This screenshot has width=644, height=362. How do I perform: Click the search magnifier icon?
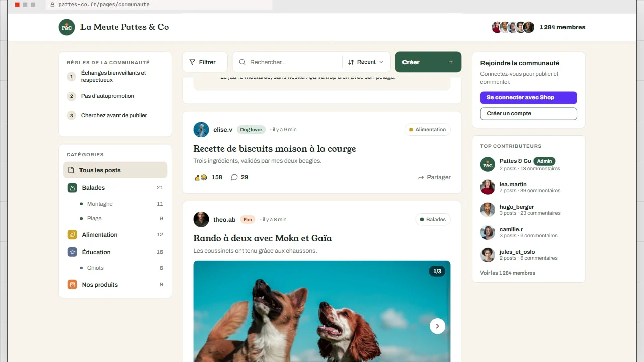click(x=242, y=62)
